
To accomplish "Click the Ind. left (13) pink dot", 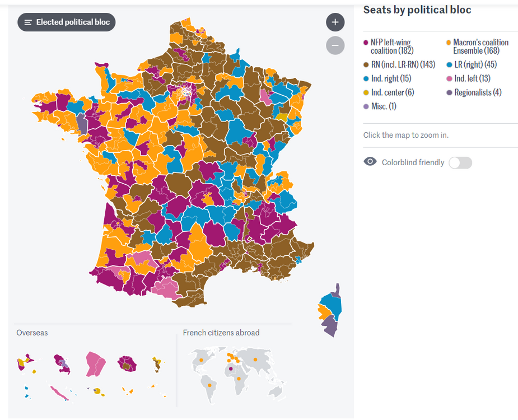I will [x=449, y=78].
